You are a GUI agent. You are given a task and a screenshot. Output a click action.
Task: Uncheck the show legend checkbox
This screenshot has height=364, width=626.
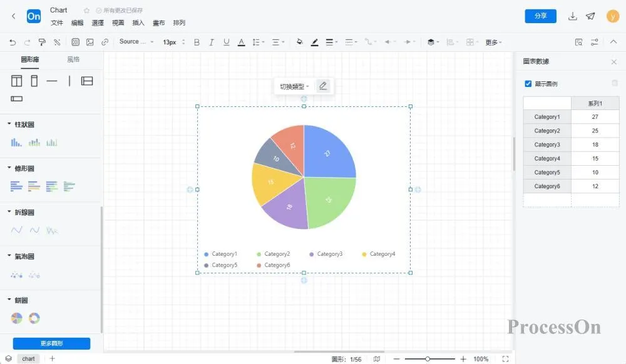(528, 84)
